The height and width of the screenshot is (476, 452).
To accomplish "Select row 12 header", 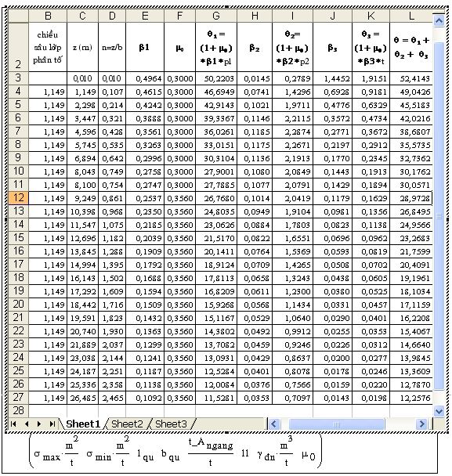I will click(x=18, y=198).
